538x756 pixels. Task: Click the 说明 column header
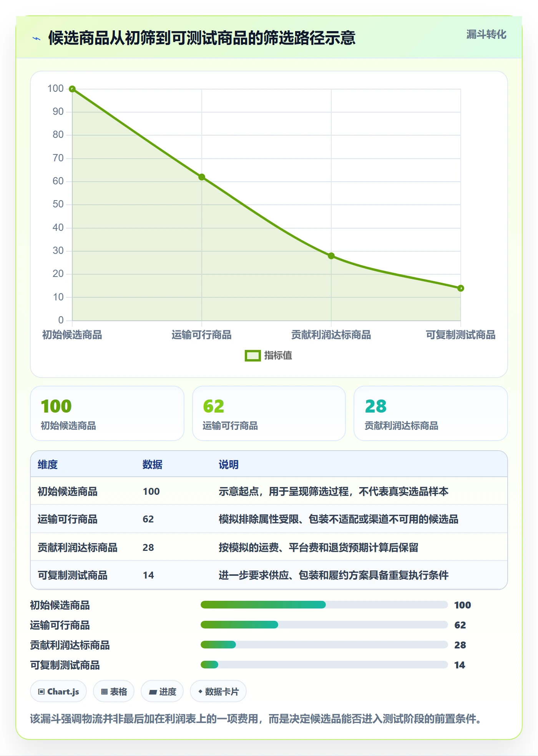coord(229,464)
